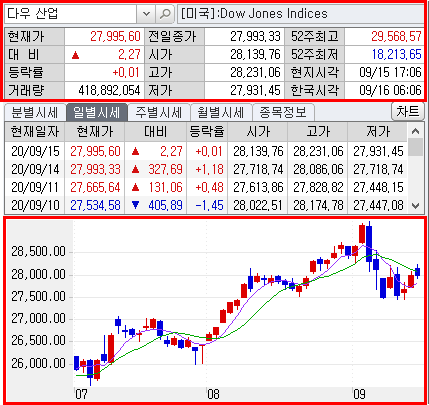Click the table scrollbar down arrow
The width and height of the screenshot is (429, 405).
coord(415,206)
